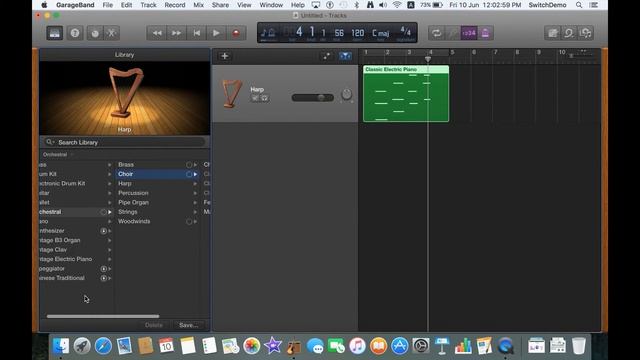This screenshot has width=640, height=360.
Task: Click the automation button in track header
Action: pyautogui.click(x=327, y=56)
